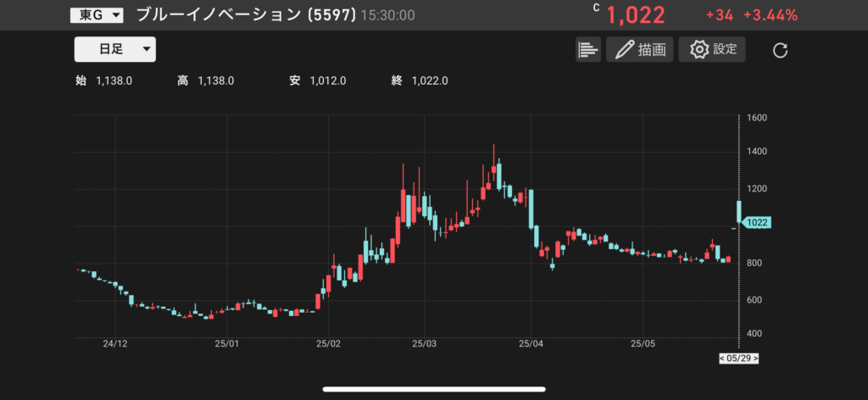Click the 終 1,022.0 close value

[420, 81]
